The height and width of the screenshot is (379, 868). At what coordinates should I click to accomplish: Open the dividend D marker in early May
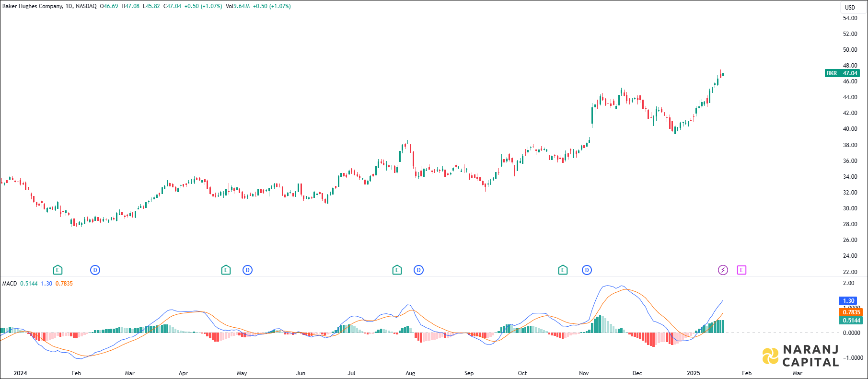coord(247,270)
